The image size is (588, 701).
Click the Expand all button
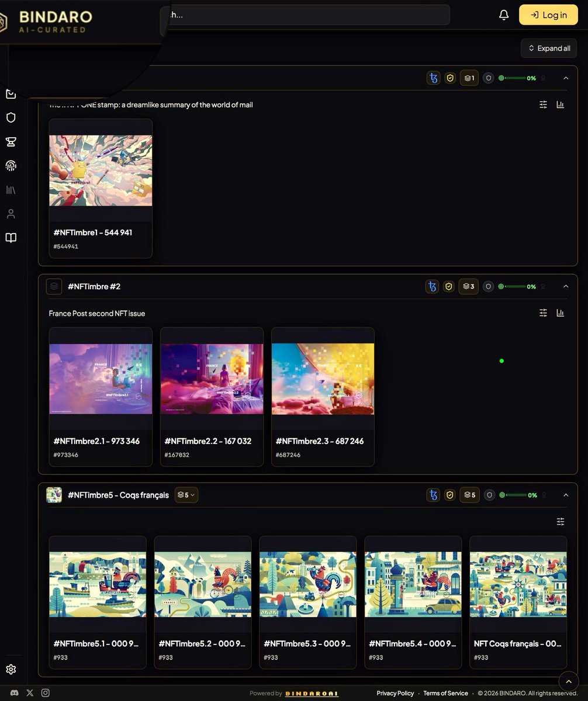tap(548, 48)
